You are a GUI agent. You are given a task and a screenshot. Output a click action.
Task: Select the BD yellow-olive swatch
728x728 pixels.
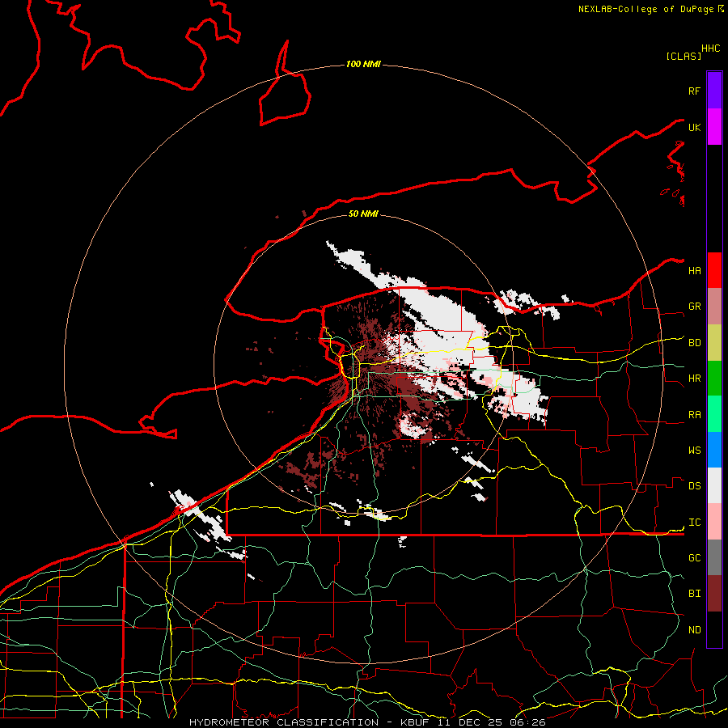(x=714, y=343)
